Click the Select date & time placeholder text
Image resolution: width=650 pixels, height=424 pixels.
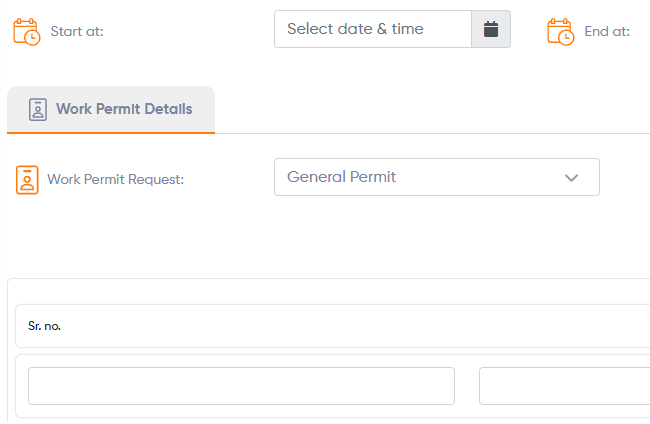[x=355, y=29]
